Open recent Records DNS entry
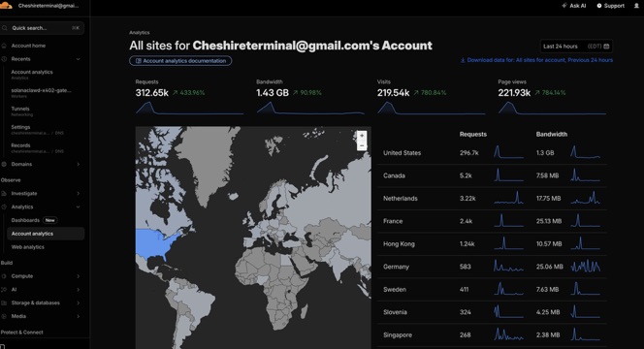The width and height of the screenshot is (644, 349). click(37, 147)
